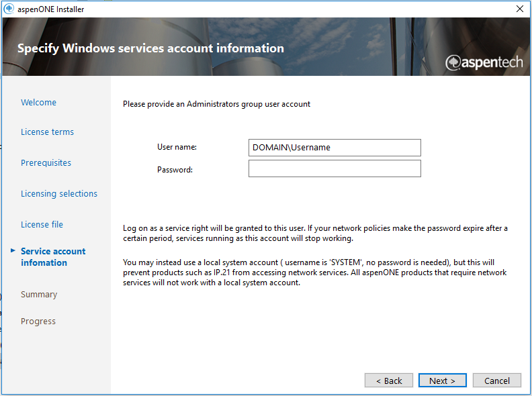Close the aspenONE Installer window
The image size is (532, 396).
519,9
